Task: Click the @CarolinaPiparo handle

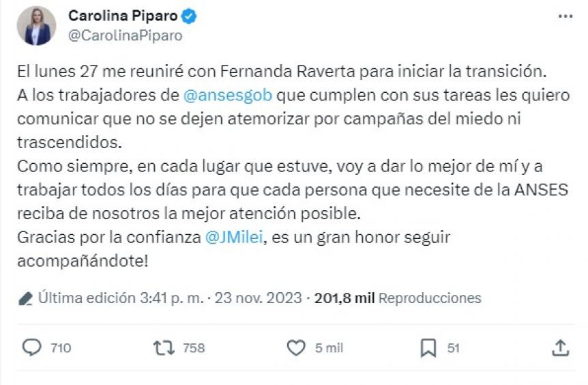Action: click(x=125, y=35)
